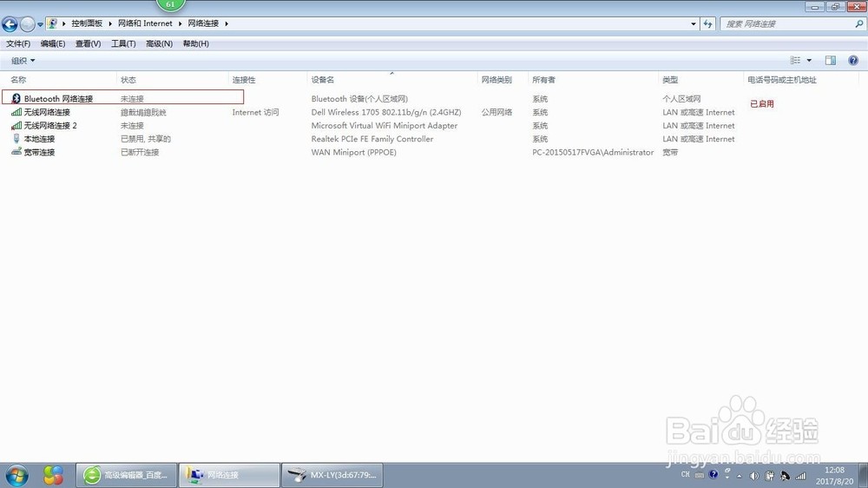
Task: Show hidden tray icons with the up arrow
Action: pos(739,476)
